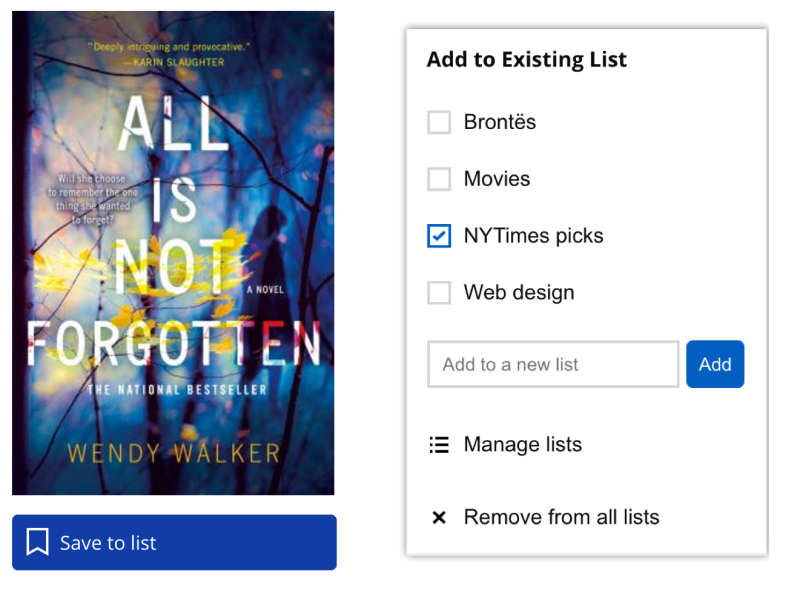This screenshot has width=800, height=603.
Task: Enable the Movies checkbox
Action: 438,178
